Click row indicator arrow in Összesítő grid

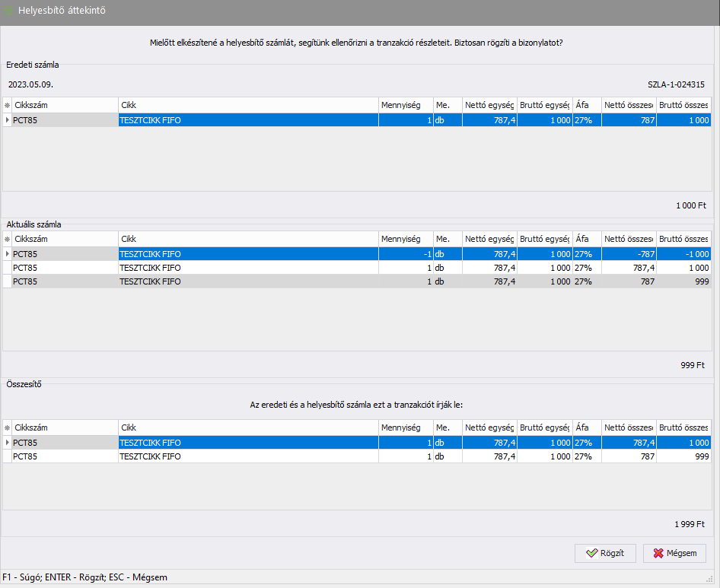(x=8, y=443)
